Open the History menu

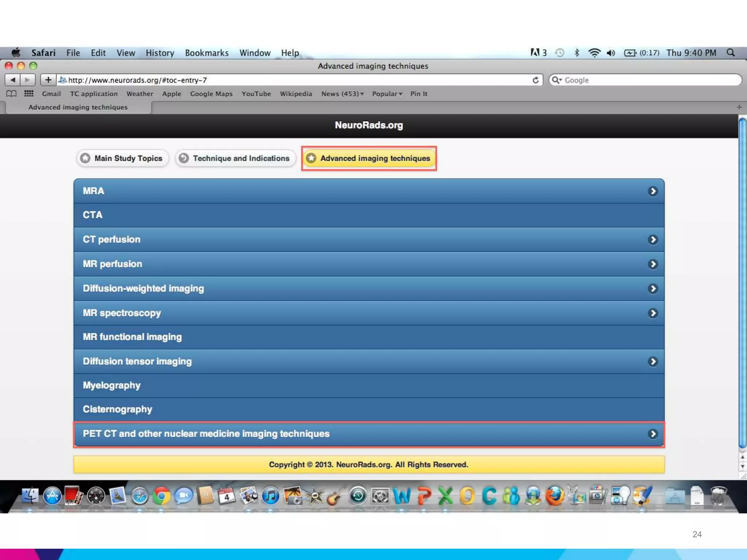160,53
